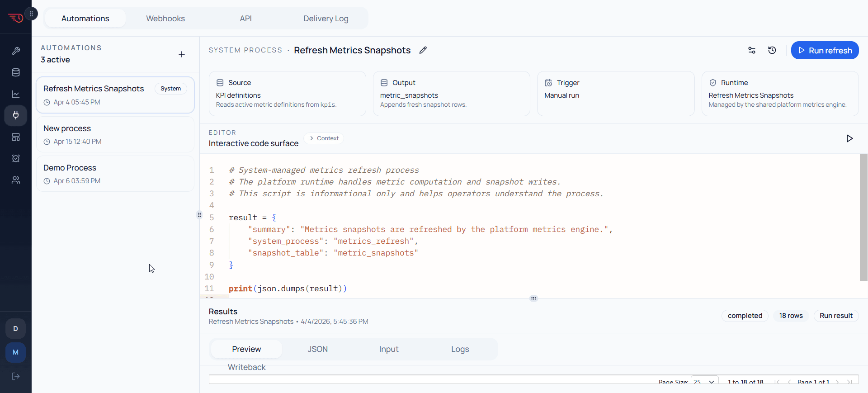
Task: Click the red app logo icon
Action: tap(15, 18)
